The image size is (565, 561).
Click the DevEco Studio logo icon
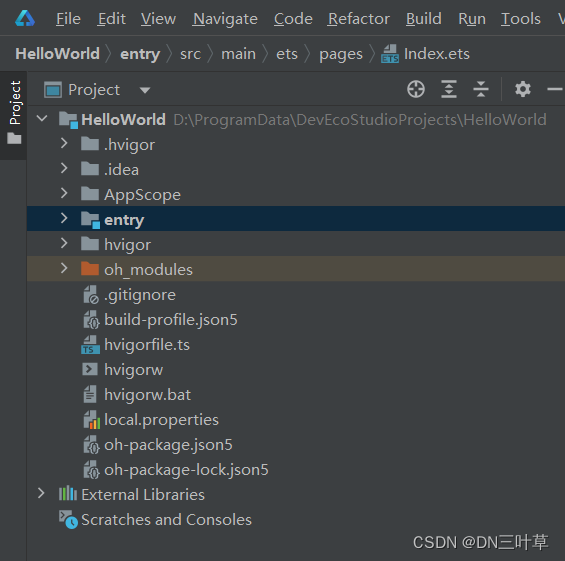coord(25,18)
